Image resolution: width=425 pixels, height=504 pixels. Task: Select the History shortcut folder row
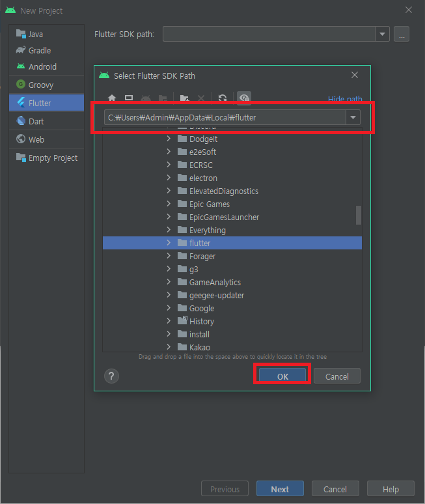232,321
